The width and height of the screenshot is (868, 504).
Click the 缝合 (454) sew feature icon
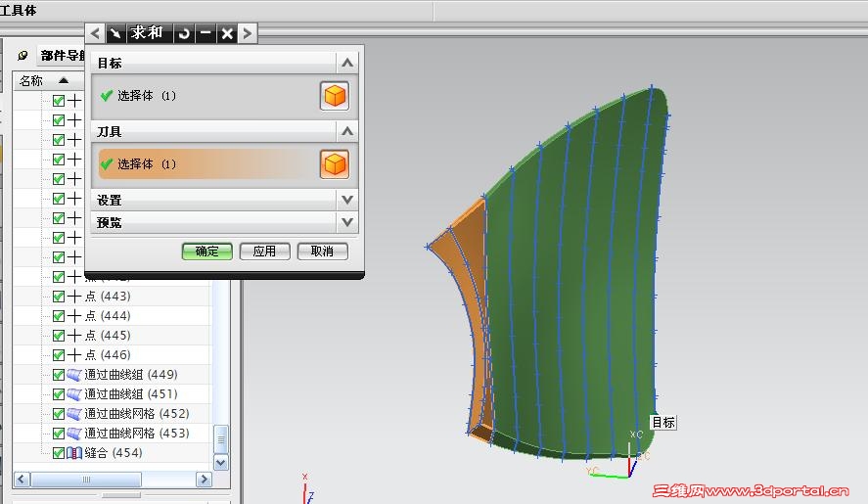pyautogui.click(x=74, y=453)
